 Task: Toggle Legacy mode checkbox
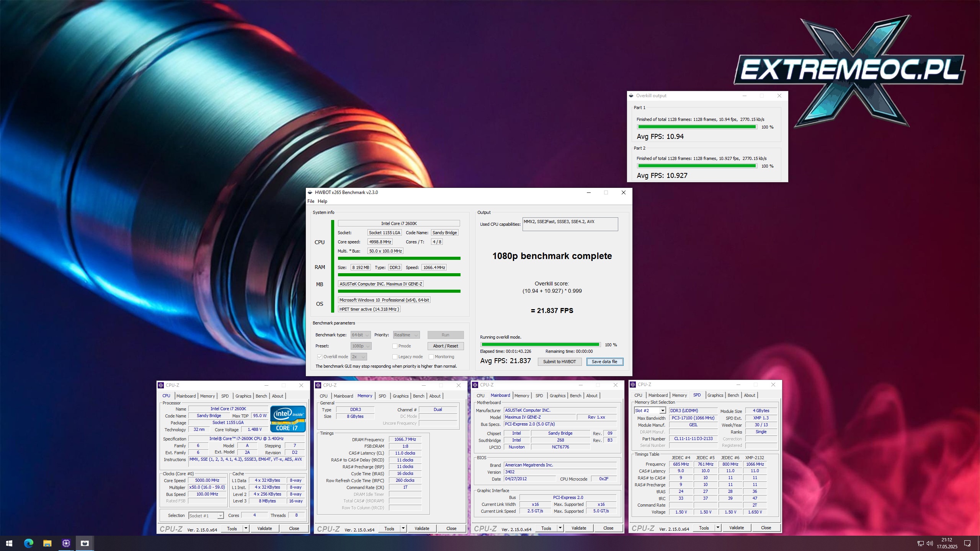[395, 357]
